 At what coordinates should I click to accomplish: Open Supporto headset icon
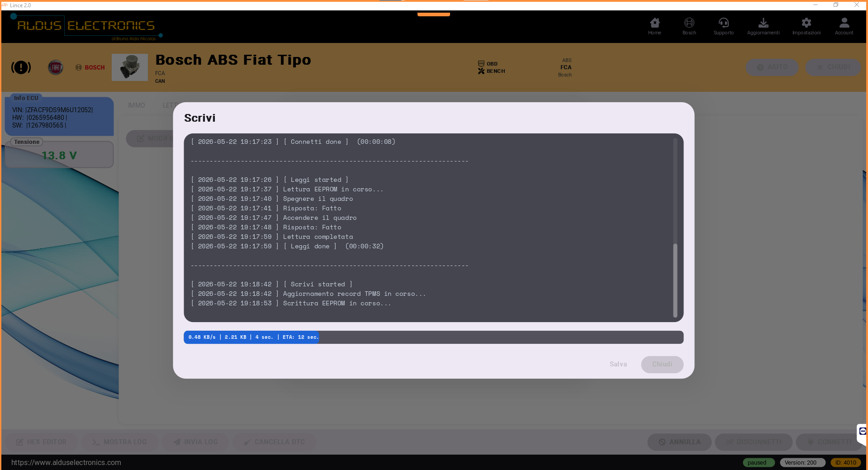coord(723,26)
